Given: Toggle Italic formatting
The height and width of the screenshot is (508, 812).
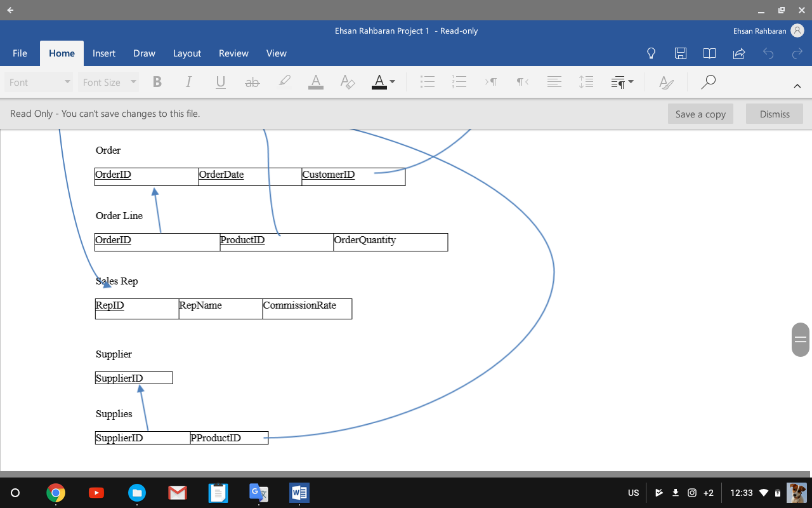Looking at the screenshot, I should (x=188, y=82).
